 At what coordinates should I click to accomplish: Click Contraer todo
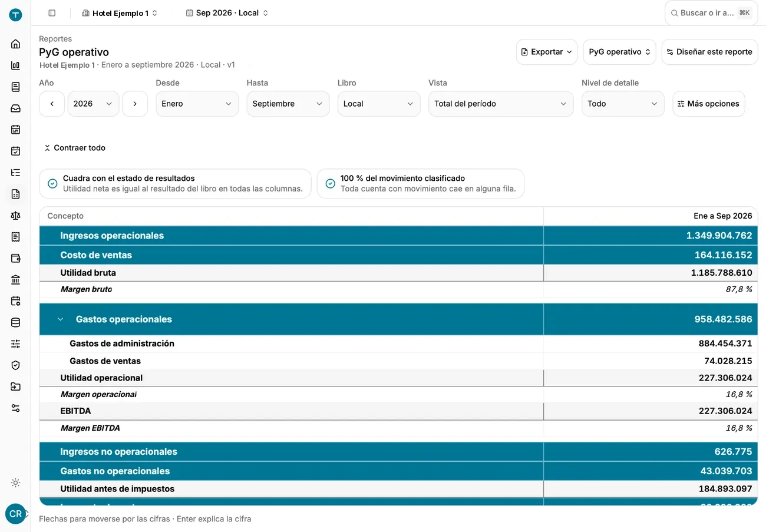pyautogui.click(x=75, y=148)
